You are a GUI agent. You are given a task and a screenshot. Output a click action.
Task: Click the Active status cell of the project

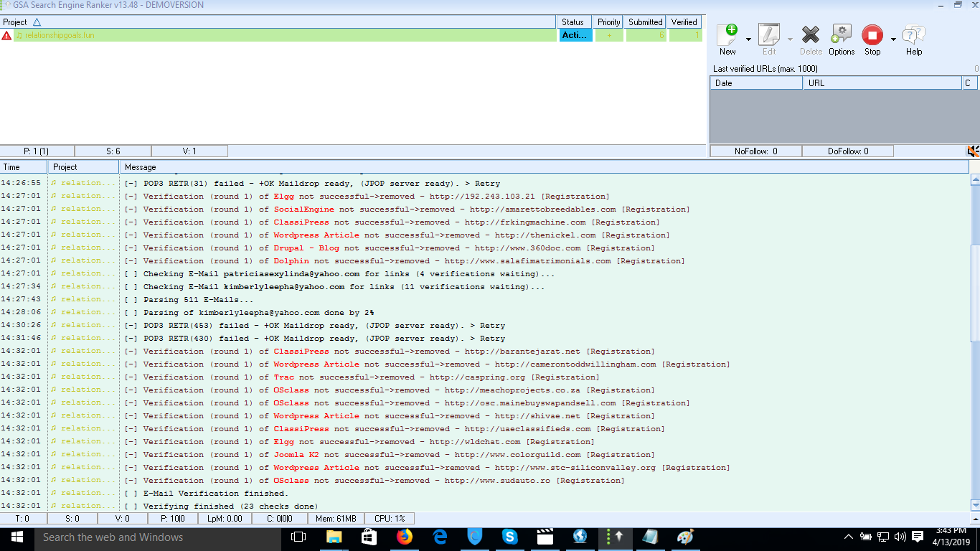tap(575, 35)
